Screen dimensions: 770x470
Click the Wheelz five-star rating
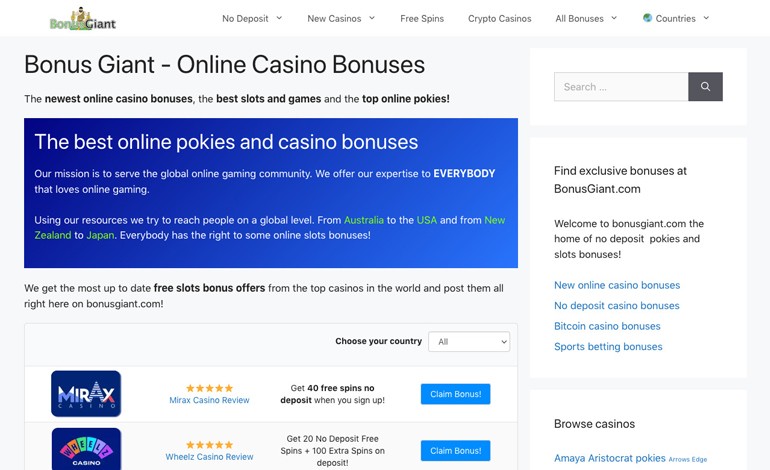(x=209, y=445)
